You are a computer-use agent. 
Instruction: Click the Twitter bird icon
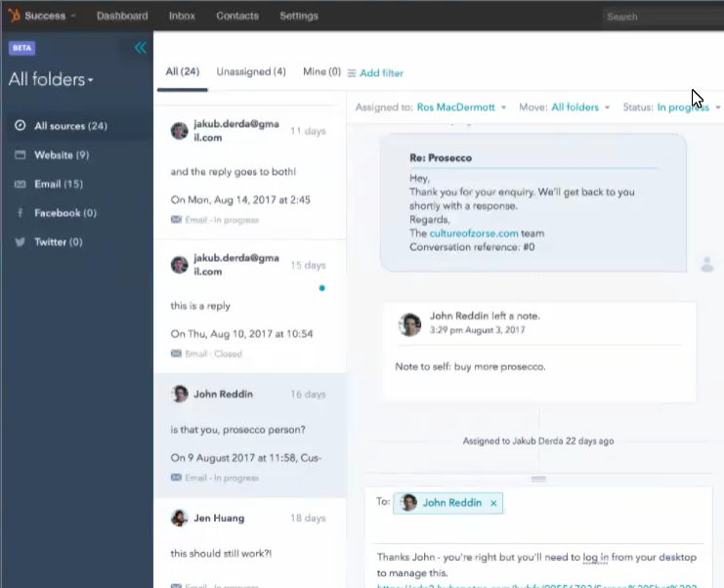(20, 242)
